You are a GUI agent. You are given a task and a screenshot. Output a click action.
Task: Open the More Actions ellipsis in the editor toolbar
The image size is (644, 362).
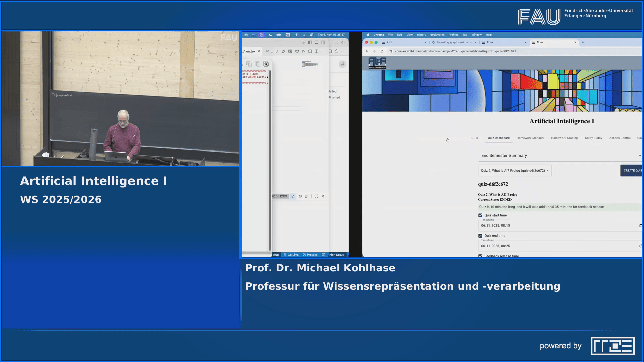(323, 51)
